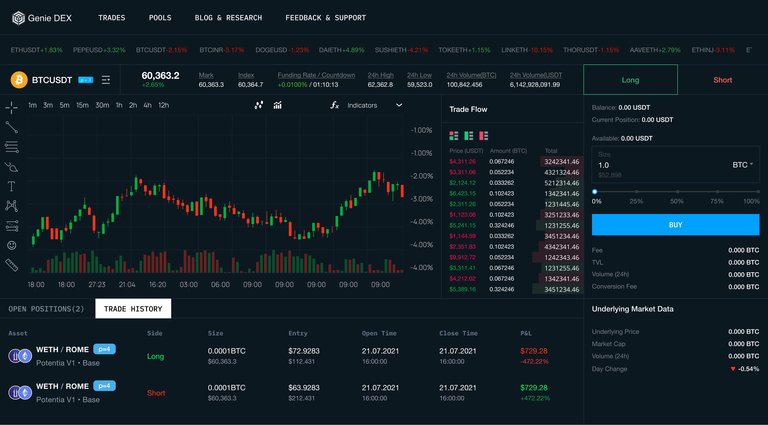Viewport: 768px width, 425px height.
Task: Click the Bitcoin coin icon next to BTCUSDT
Action: pos(19,80)
